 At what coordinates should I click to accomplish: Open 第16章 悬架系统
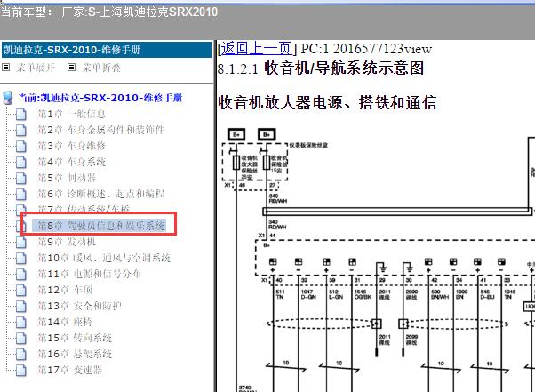coord(75,354)
